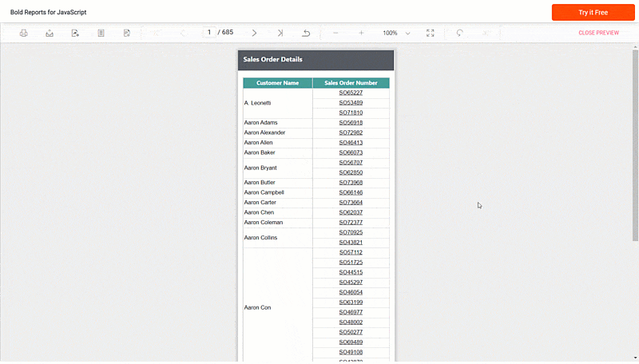Go to the next page arrow
The width and height of the screenshot is (639, 364).
click(254, 33)
